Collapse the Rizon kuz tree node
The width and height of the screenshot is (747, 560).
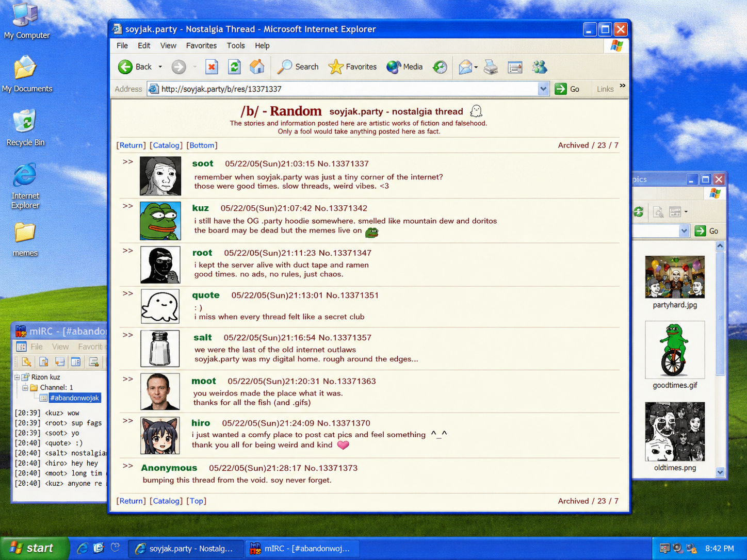coord(17,377)
